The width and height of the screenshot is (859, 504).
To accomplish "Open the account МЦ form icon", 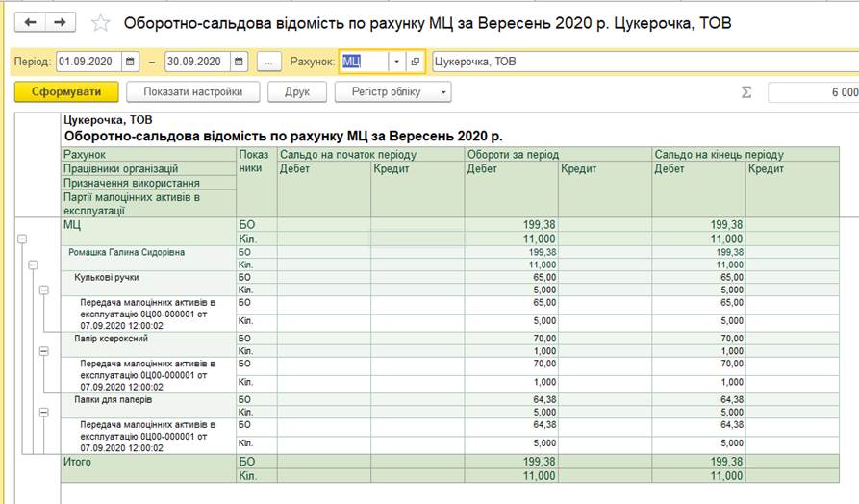I will tap(416, 62).
